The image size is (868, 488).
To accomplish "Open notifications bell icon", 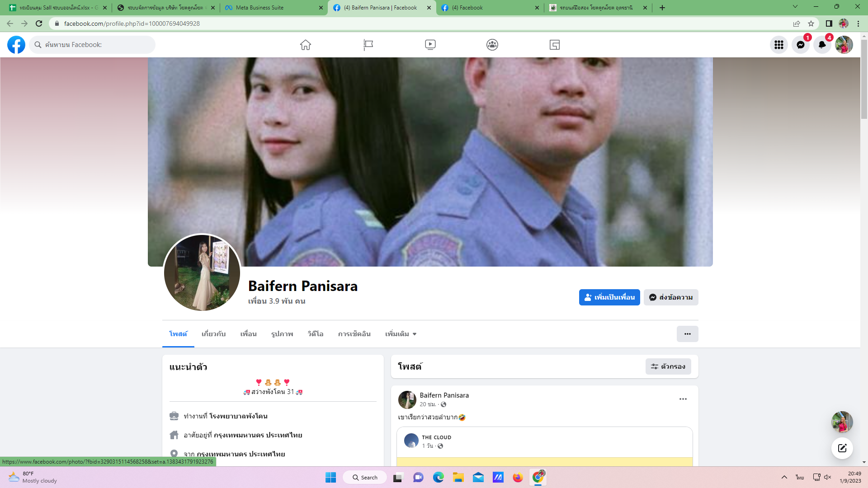I will coord(822,45).
